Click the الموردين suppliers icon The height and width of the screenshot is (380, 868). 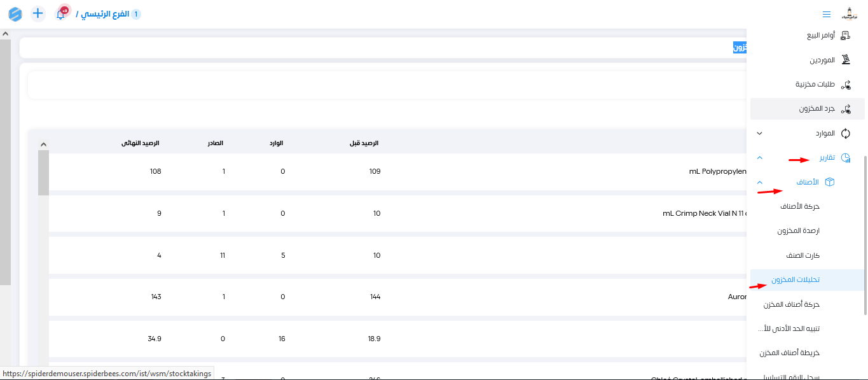(845, 60)
